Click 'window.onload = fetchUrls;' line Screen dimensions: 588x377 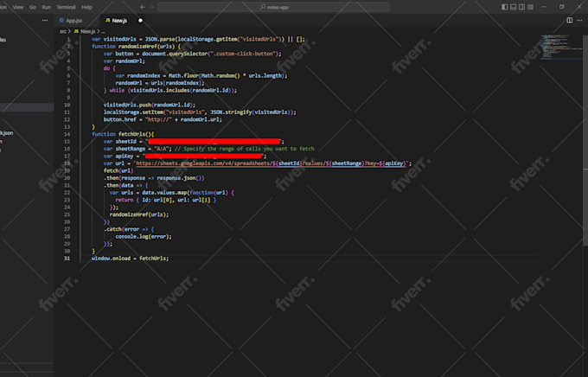pos(130,259)
